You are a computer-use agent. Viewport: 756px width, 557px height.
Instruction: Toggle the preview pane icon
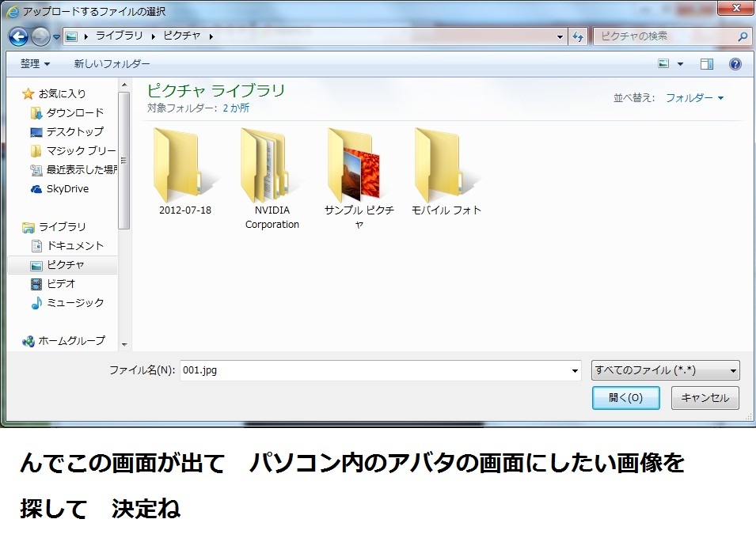pos(707,64)
